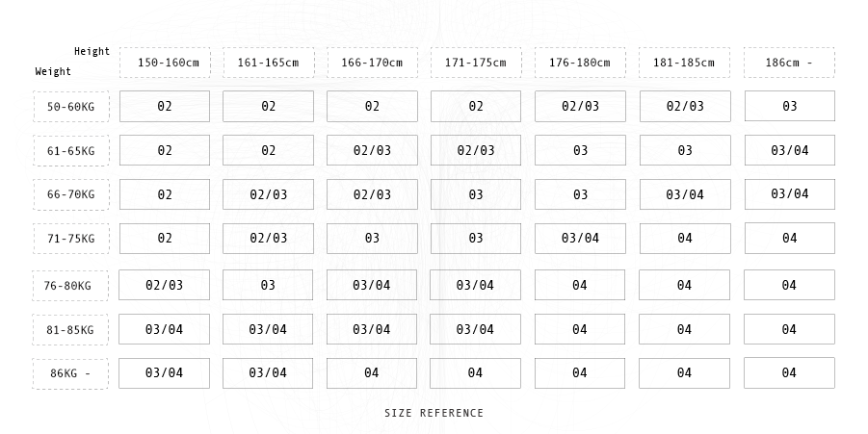
Task: Click size cell for 76-80KG at 161-165cm
Action: tap(268, 286)
